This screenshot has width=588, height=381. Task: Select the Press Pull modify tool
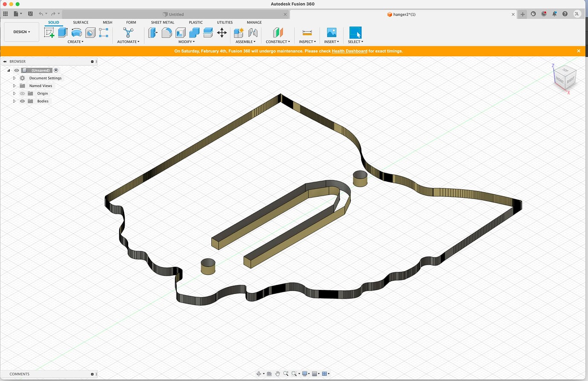pos(153,32)
